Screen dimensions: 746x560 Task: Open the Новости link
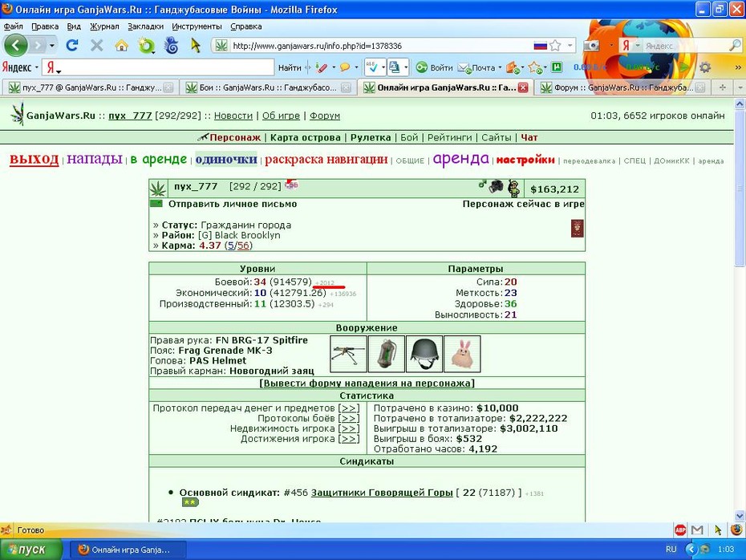[233, 116]
